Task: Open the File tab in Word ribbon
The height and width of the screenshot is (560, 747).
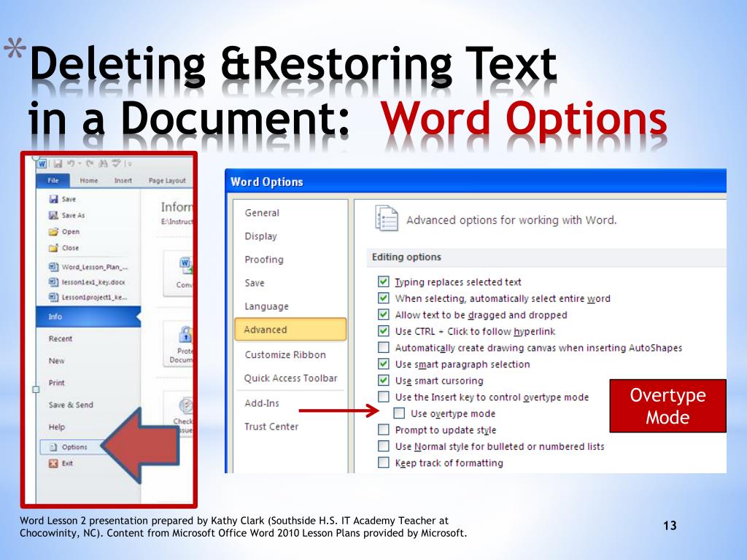Action: point(53,181)
